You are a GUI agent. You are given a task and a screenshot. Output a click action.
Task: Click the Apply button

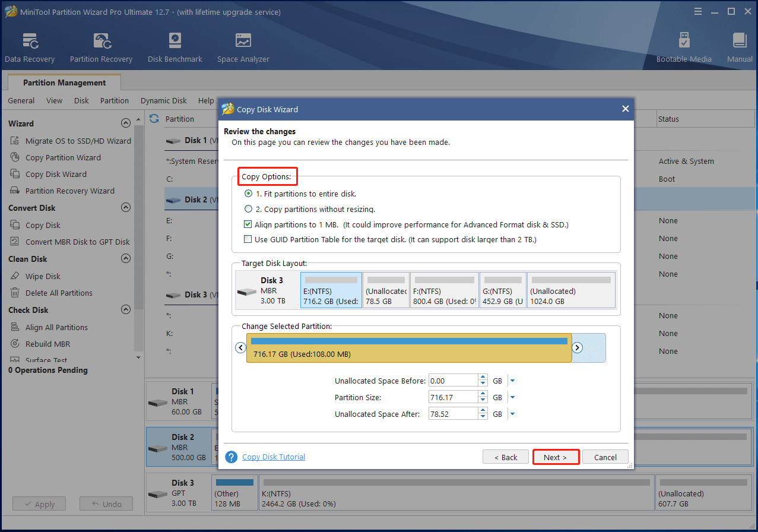(x=39, y=504)
